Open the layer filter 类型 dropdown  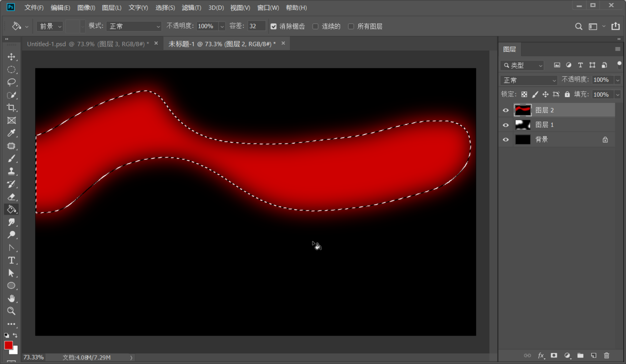(522, 65)
